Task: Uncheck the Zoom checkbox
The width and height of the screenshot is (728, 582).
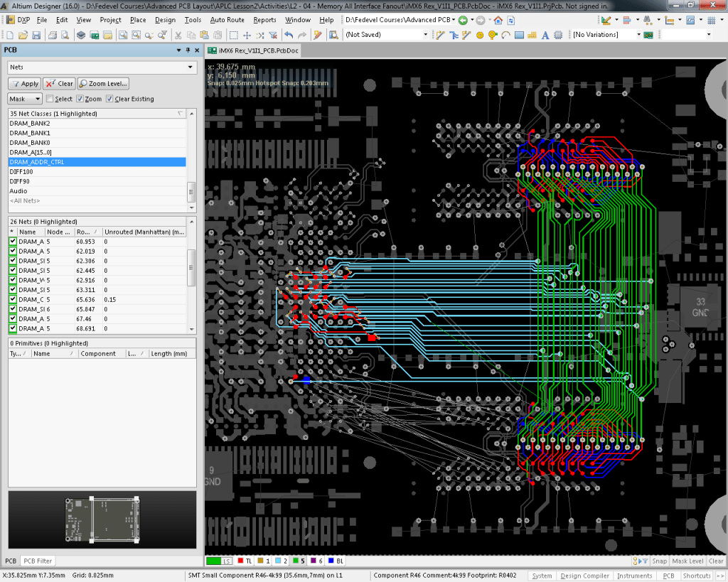Action: pyautogui.click(x=80, y=99)
